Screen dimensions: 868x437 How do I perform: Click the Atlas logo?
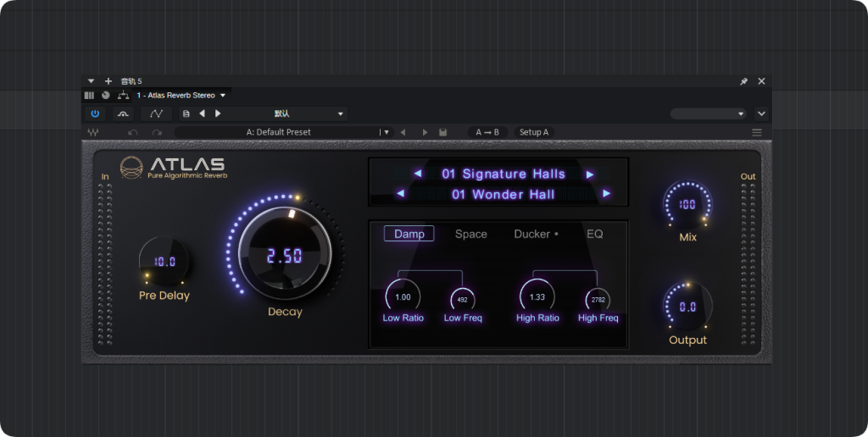click(x=173, y=168)
